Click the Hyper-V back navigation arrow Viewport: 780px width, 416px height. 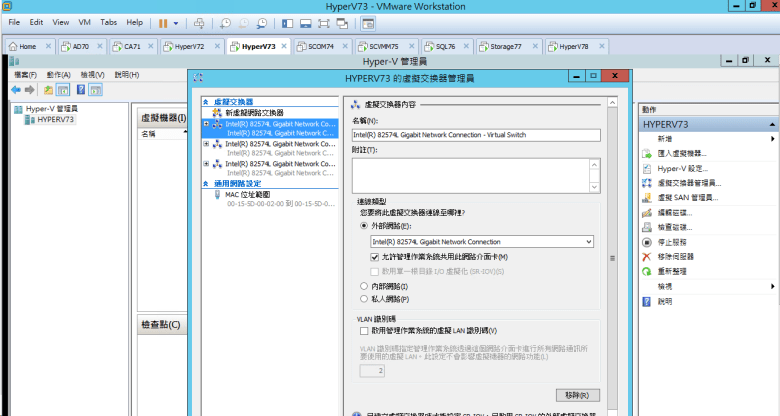coord(16,89)
